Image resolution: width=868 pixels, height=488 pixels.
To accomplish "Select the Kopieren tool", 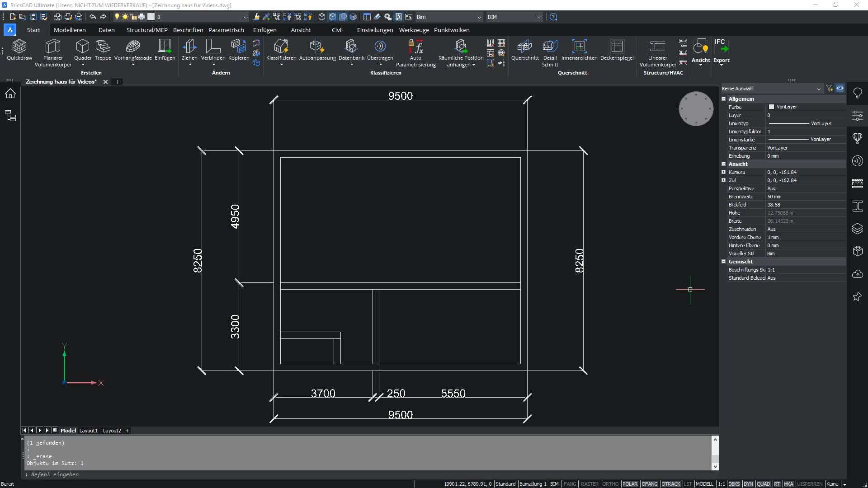I will (x=239, y=50).
